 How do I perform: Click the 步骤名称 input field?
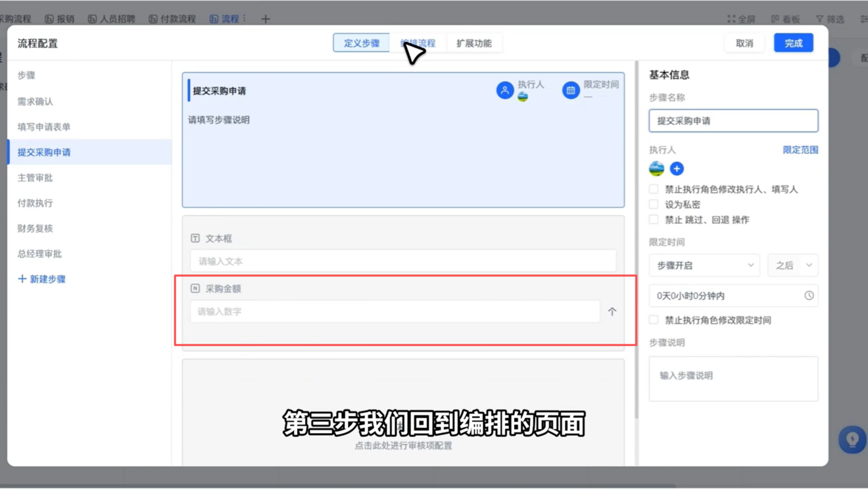pos(733,120)
